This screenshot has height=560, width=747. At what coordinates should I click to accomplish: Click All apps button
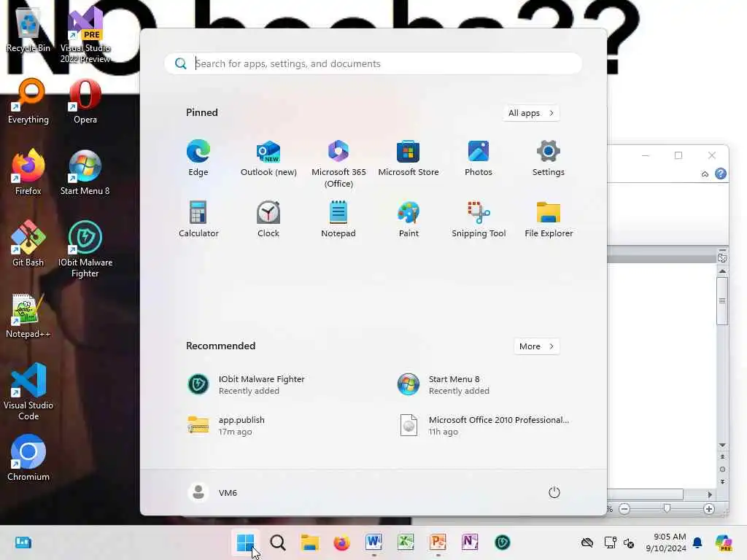pos(531,113)
